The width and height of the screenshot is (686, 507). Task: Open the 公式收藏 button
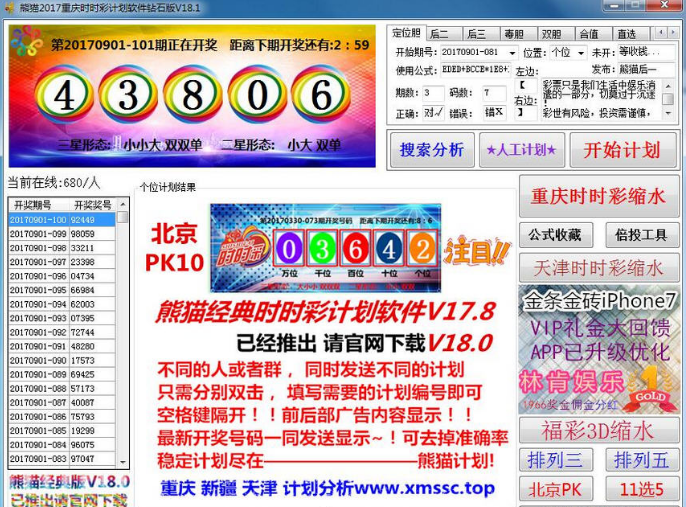tap(556, 235)
